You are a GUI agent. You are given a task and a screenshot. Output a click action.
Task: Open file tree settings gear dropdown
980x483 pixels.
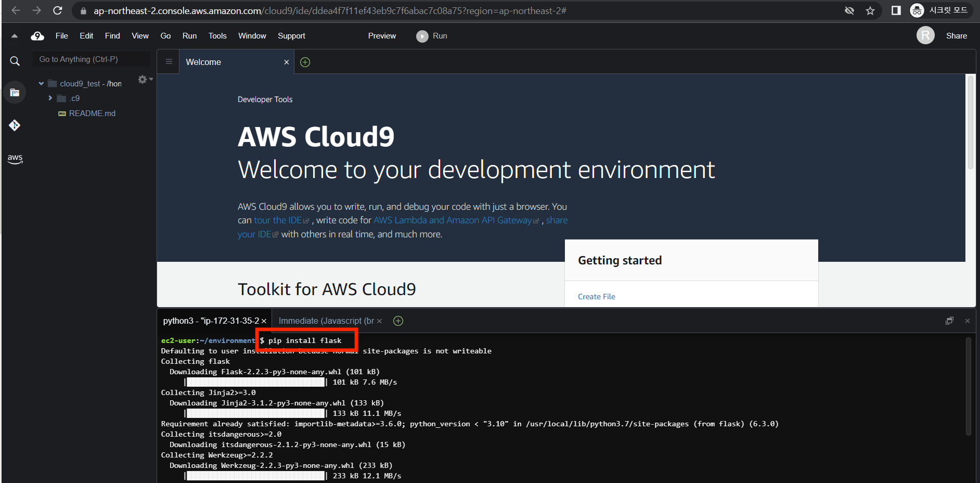[145, 80]
